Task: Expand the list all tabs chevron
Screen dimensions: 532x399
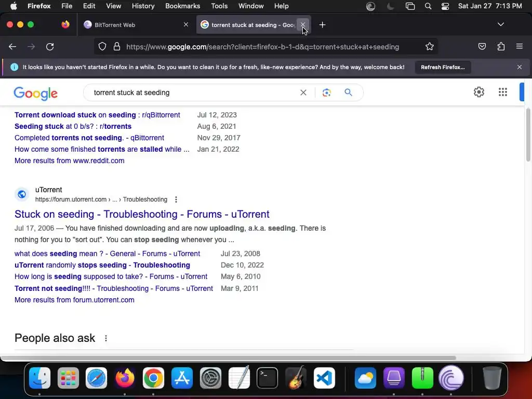Action: tap(500, 24)
